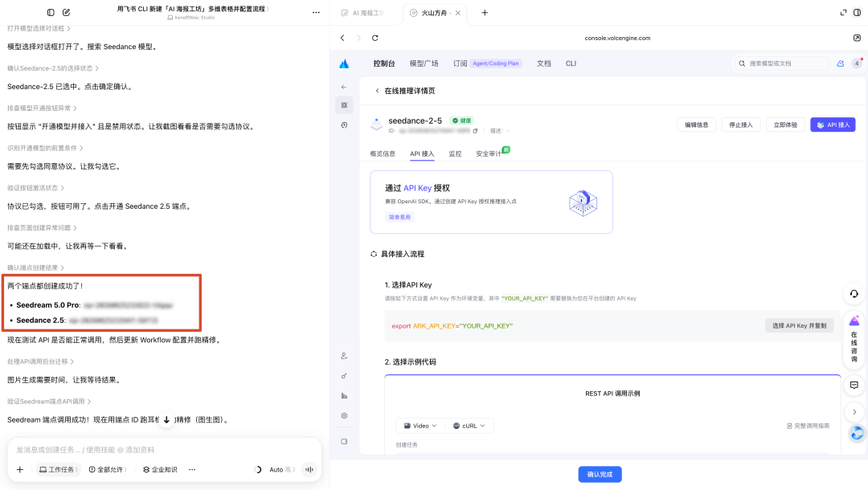Open the 模型广场 menu item
Viewport: 868px width, 490px height.
[x=424, y=63]
